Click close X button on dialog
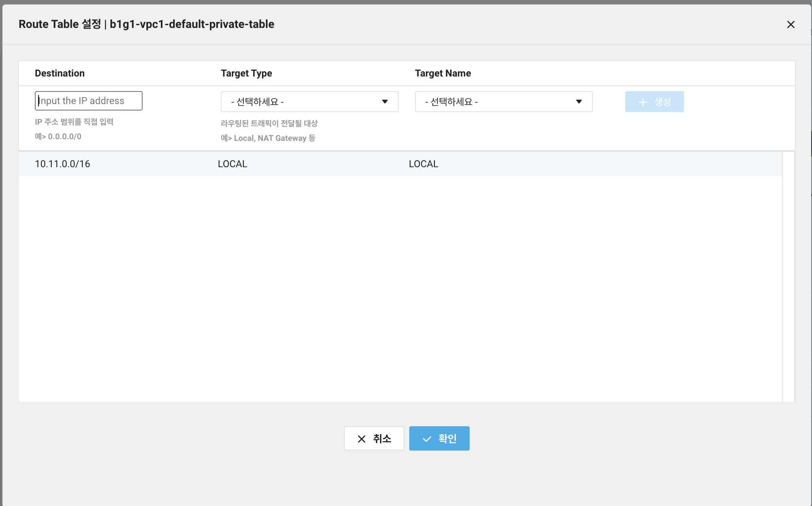Screen dimensions: 812x506 (x=791, y=24)
